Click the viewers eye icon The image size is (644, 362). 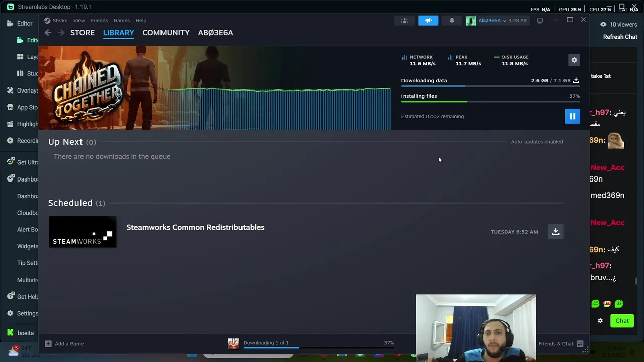click(603, 24)
